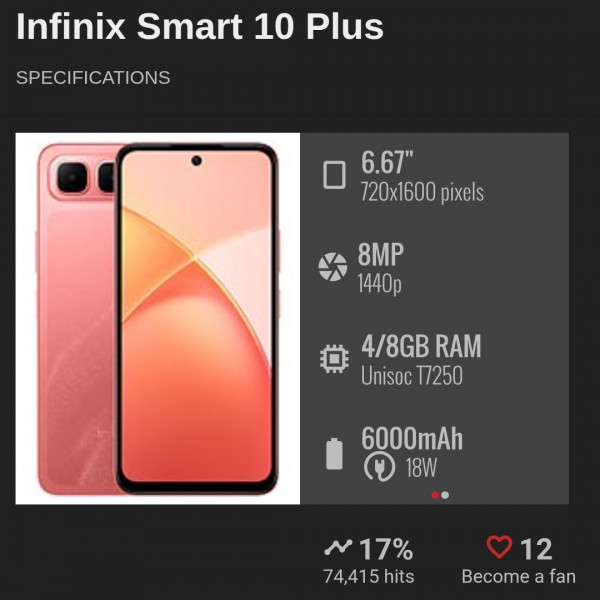Click the chipset processor icon

[334, 359]
